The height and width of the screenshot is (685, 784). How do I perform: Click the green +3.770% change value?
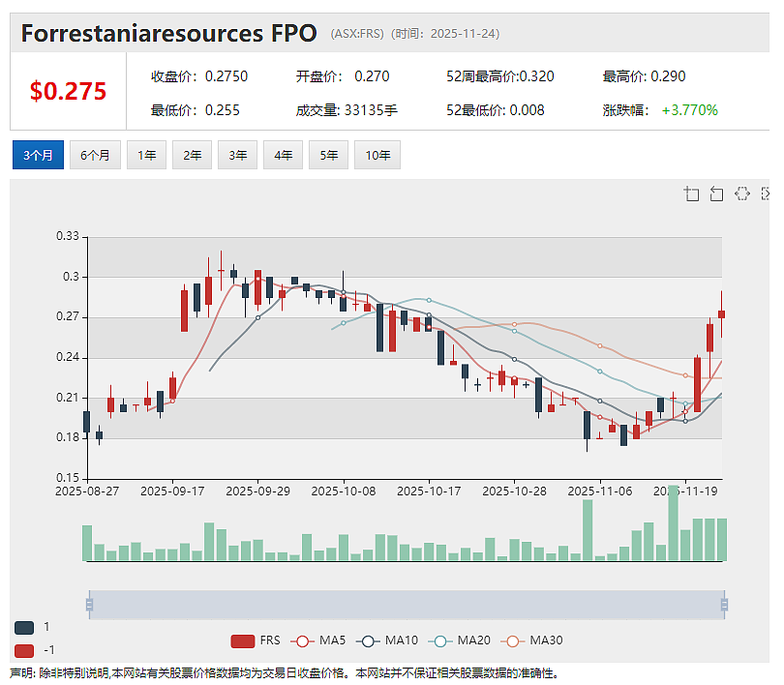point(689,110)
